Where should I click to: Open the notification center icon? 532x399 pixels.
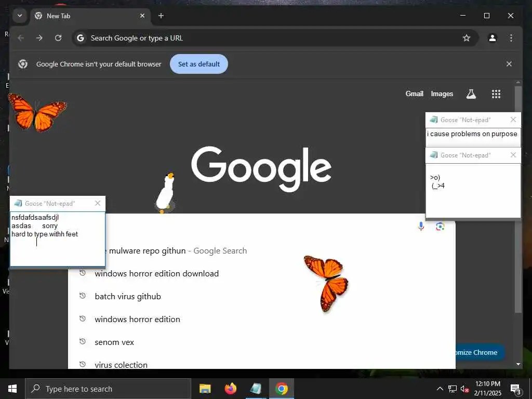[515, 389]
